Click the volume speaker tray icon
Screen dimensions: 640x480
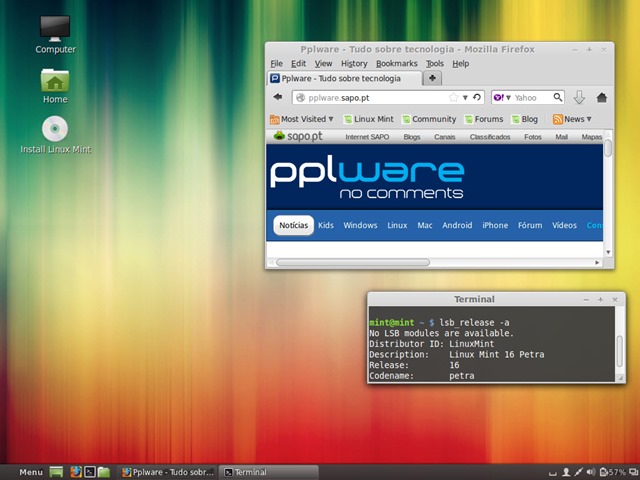[x=591, y=472]
